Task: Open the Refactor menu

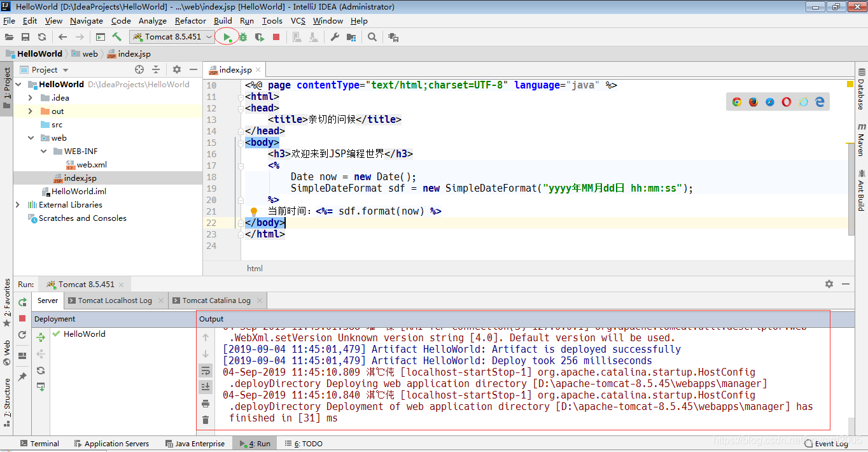Action: [190, 20]
